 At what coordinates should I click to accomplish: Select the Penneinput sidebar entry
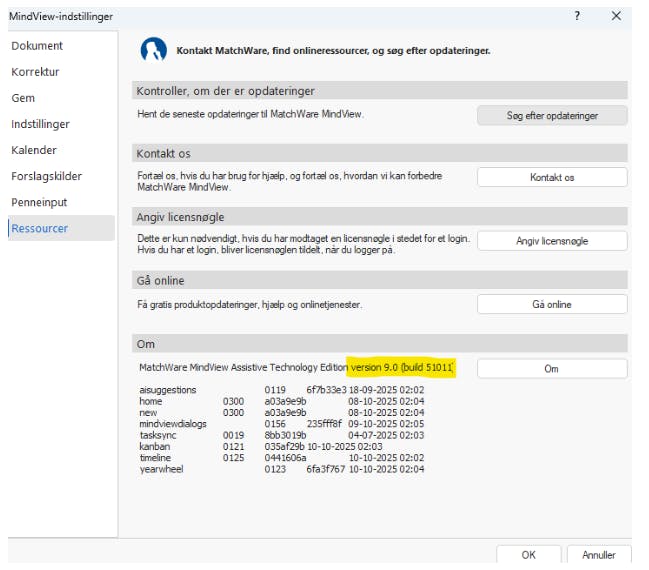[40, 202]
